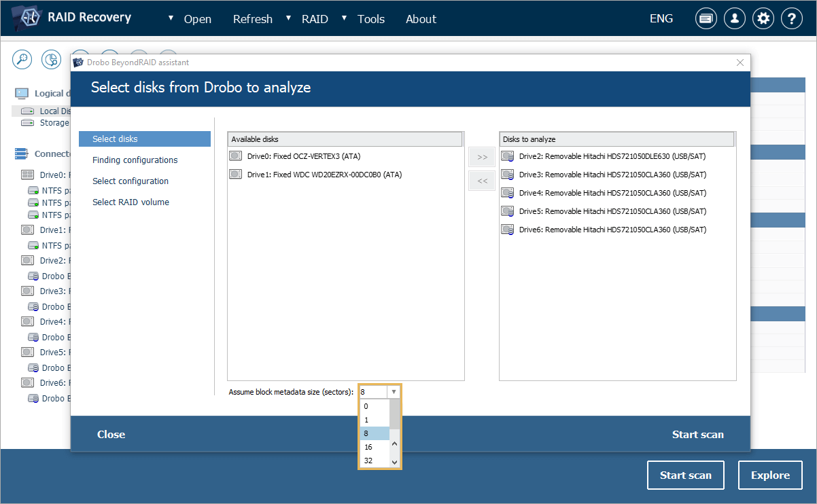Viewport: 817px width, 504px height.
Task: Click the Drive0 icon in sidebar tree
Action: 28,175
